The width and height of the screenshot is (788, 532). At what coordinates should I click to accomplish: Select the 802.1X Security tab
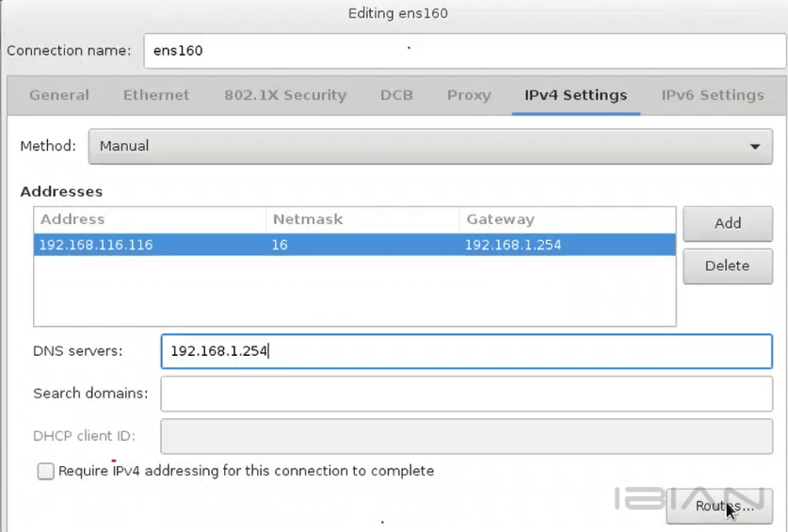coord(285,95)
